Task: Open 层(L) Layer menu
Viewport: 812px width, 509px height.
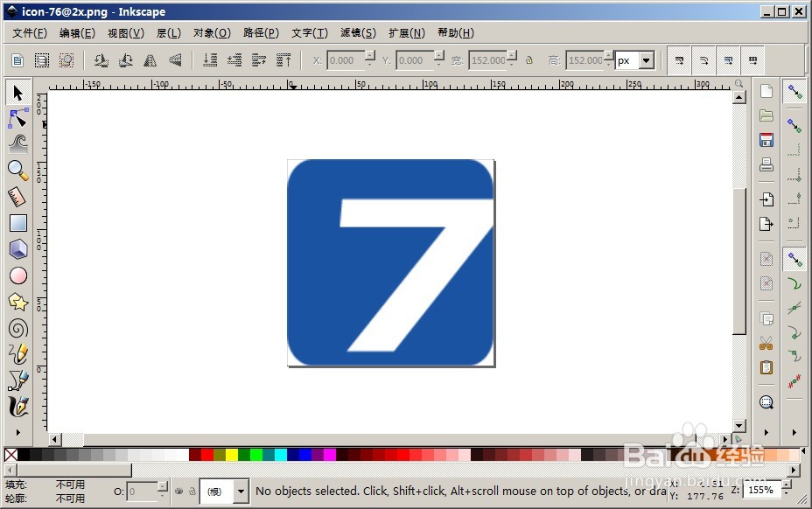Action: coord(169,33)
